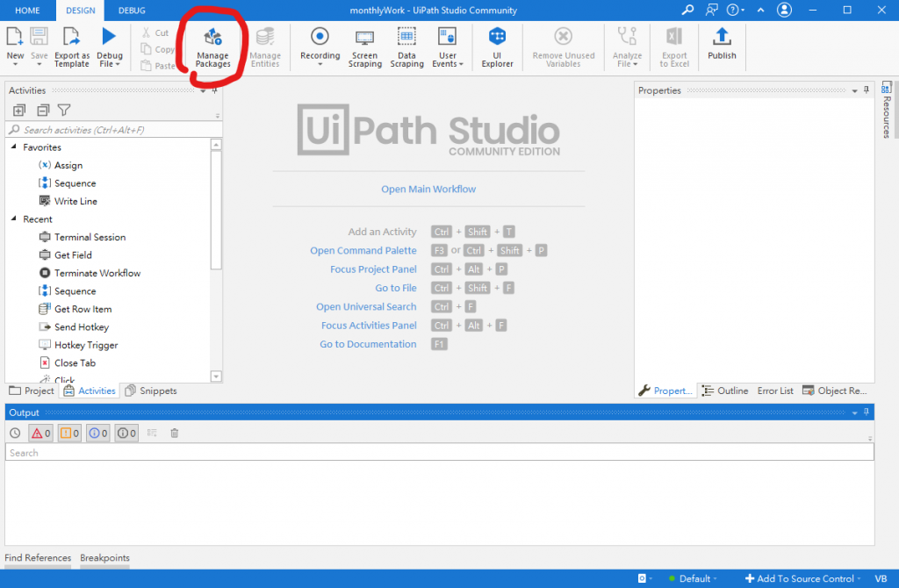899x588 pixels.
Task: Open Output panel options dropdown
Action: pos(854,412)
